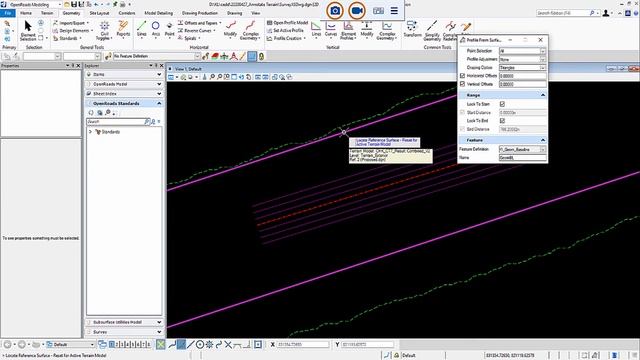The height and width of the screenshot is (360, 640).
Task: Click into the Name field in the dialog
Action: click(x=522, y=158)
